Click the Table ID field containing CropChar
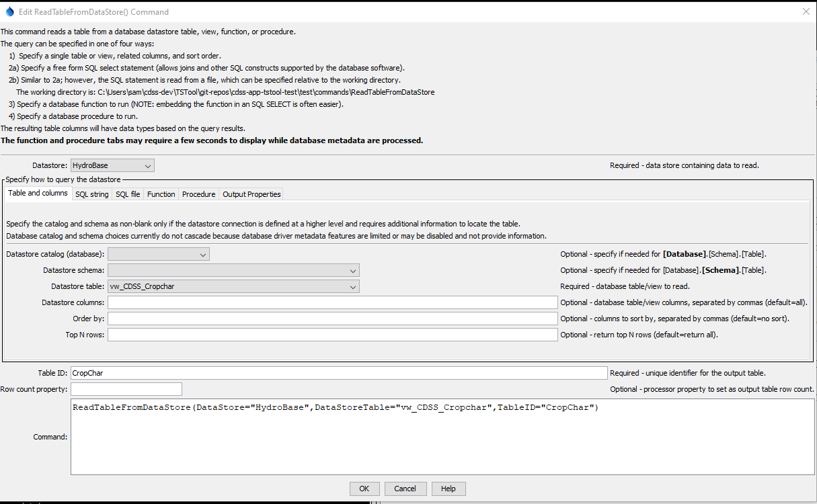 339,373
